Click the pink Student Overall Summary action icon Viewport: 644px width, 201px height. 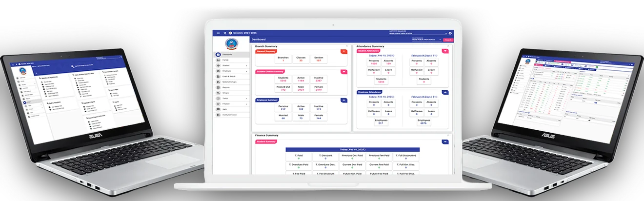tap(344, 72)
